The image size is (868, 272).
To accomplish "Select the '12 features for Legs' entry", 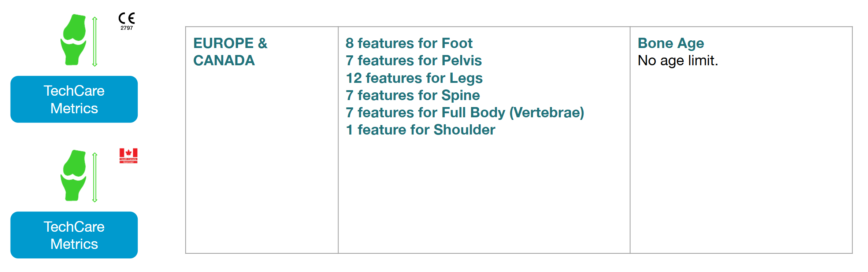I will pos(414,78).
